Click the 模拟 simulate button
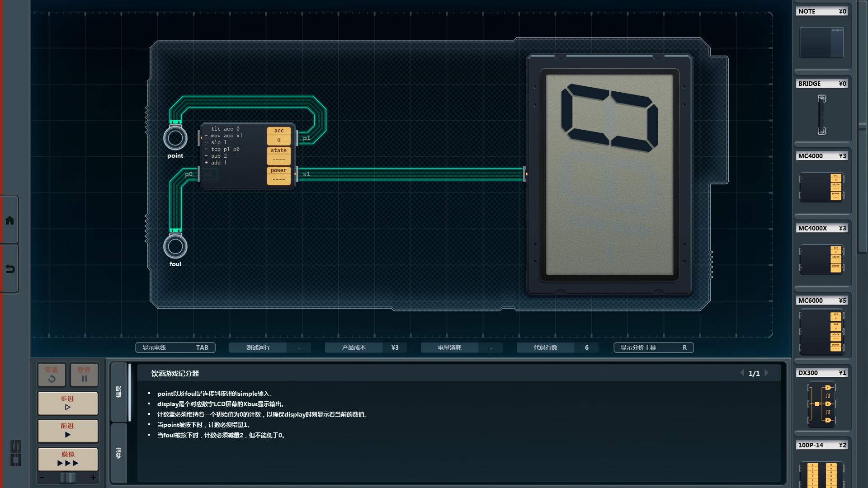Viewport: 868px width, 488px height. 68,459
